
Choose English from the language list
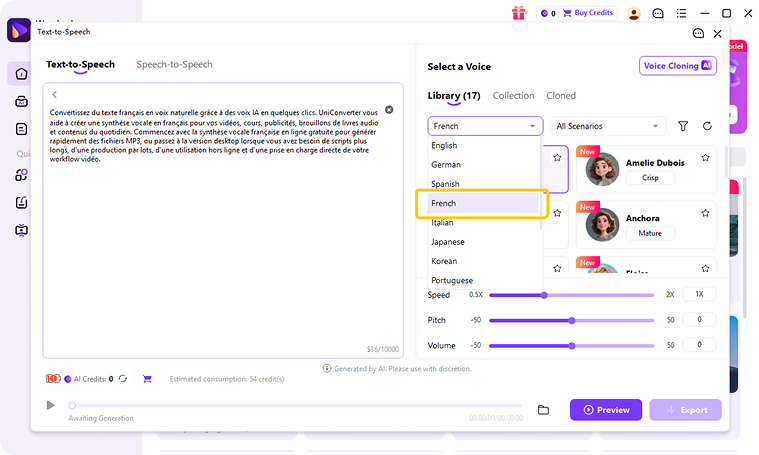point(483,145)
